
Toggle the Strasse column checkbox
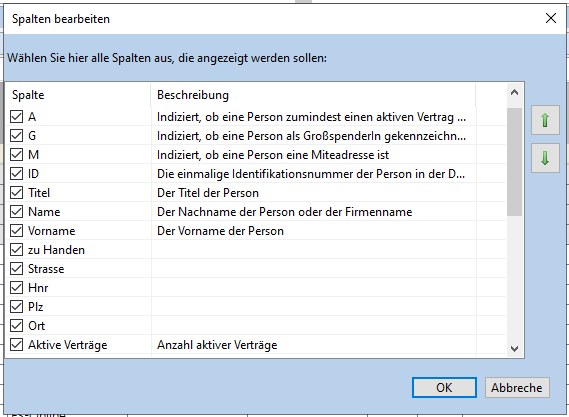click(x=16, y=269)
